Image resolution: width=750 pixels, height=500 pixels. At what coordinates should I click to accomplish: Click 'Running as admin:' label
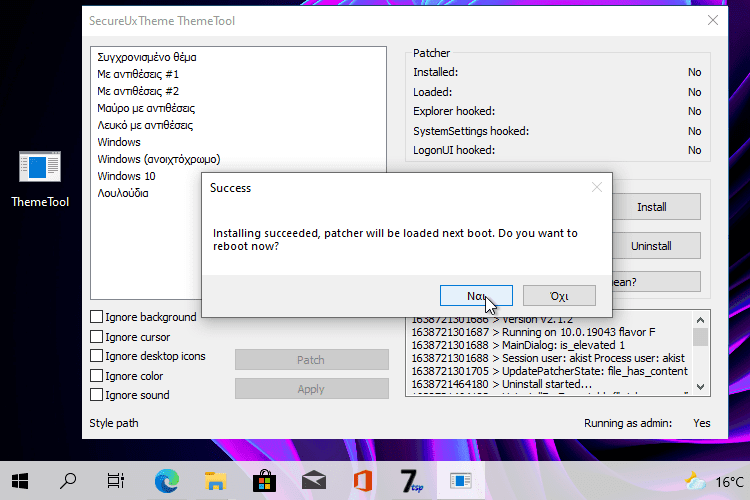point(628,423)
